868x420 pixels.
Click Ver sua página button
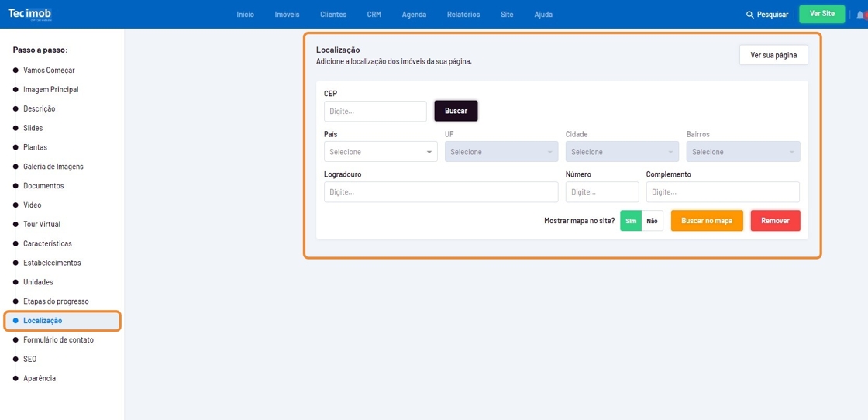coord(773,55)
